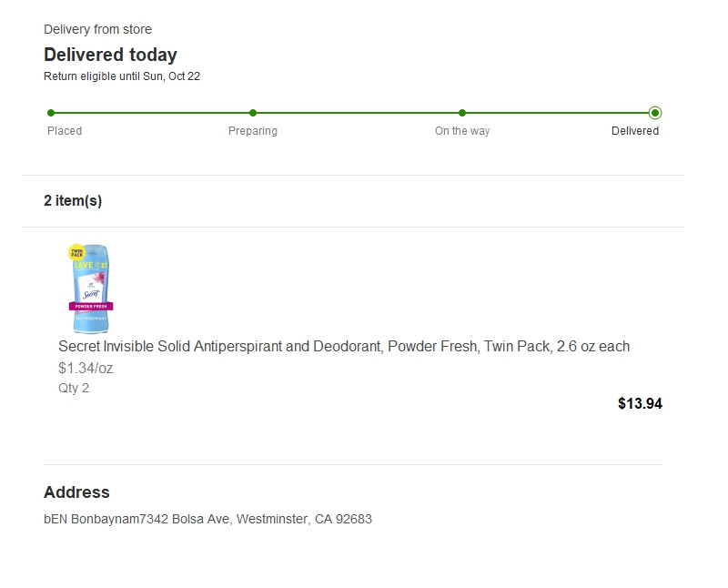Click the 'Delivery from store' label
Screen dimensions: 728x588
pos(97,30)
